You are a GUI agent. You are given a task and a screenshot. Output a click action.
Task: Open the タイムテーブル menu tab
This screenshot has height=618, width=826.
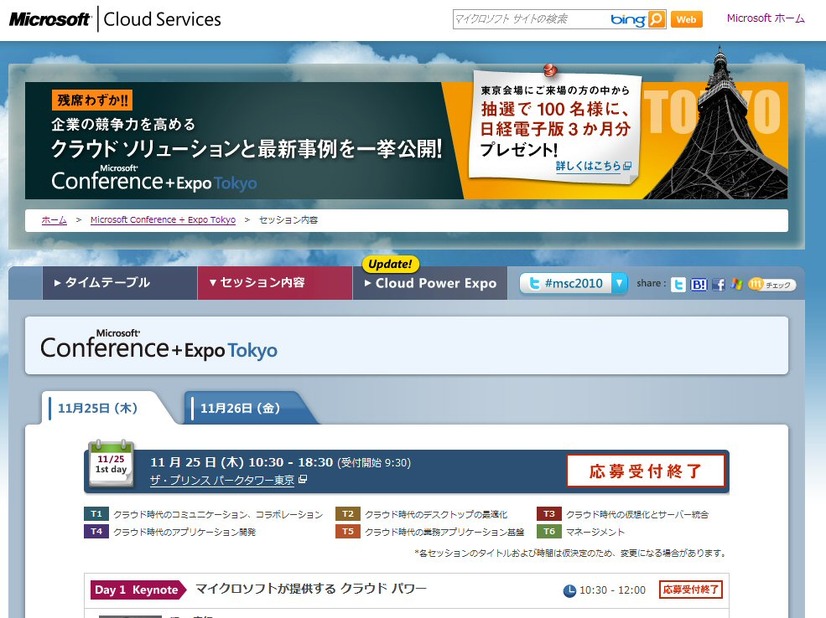(120, 283)
